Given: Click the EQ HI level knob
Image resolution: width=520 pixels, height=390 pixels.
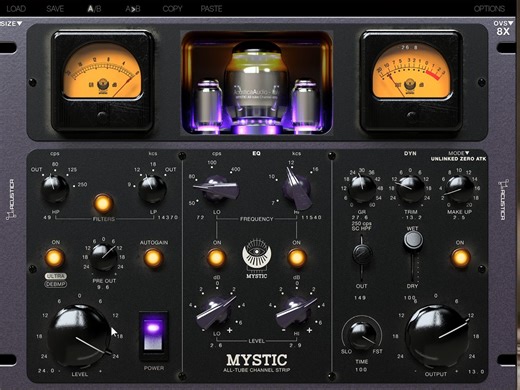Looking at the screenshot, I should click(x=296, y=312).
